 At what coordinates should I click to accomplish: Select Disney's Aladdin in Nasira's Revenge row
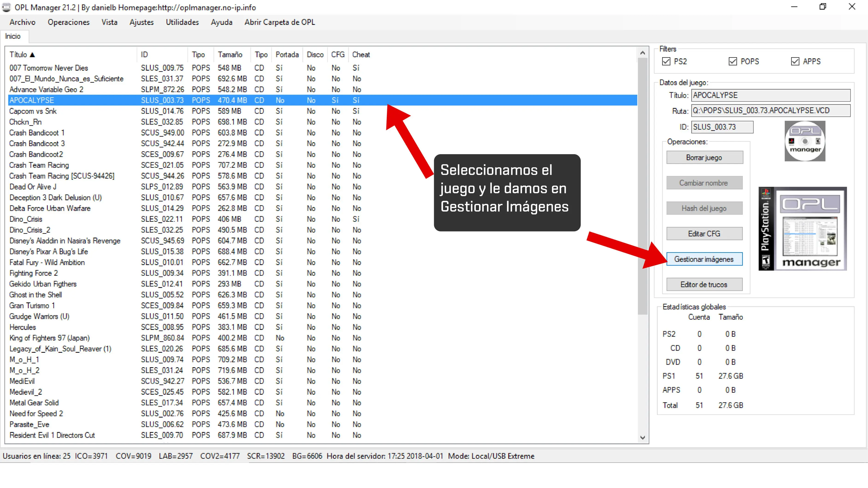click(x=323, y=241)
